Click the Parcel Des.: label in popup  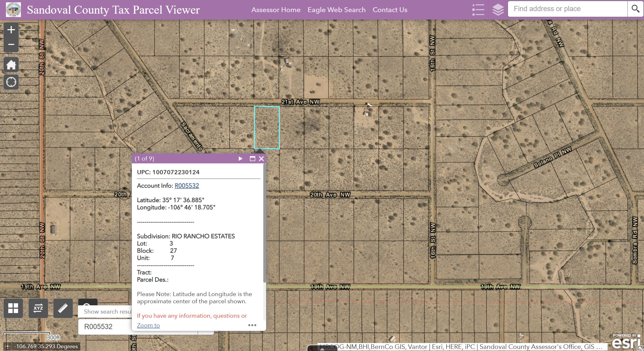tap(153, 280)
